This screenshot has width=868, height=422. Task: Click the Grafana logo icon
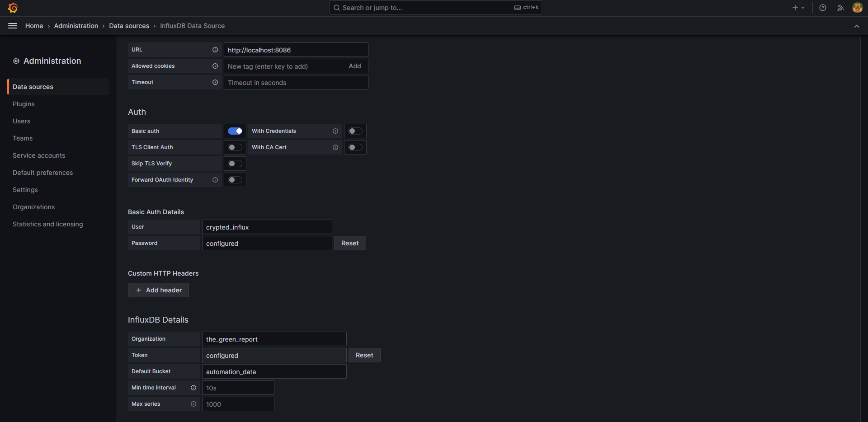13,8
